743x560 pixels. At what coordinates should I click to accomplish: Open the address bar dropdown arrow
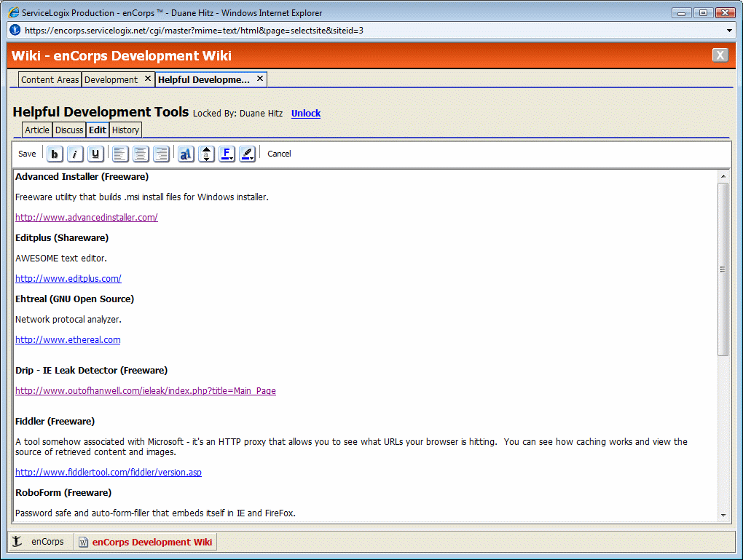coord(729,31)
